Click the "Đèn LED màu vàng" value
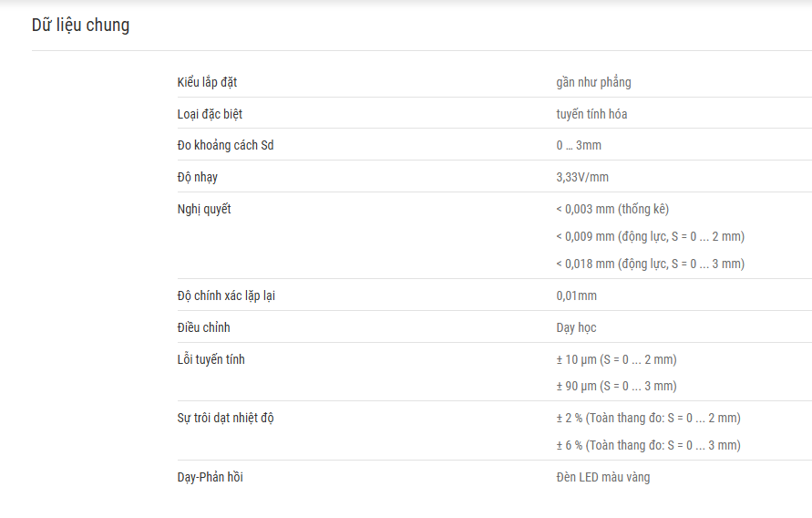812x518 pixels. [x=602, y=477]
